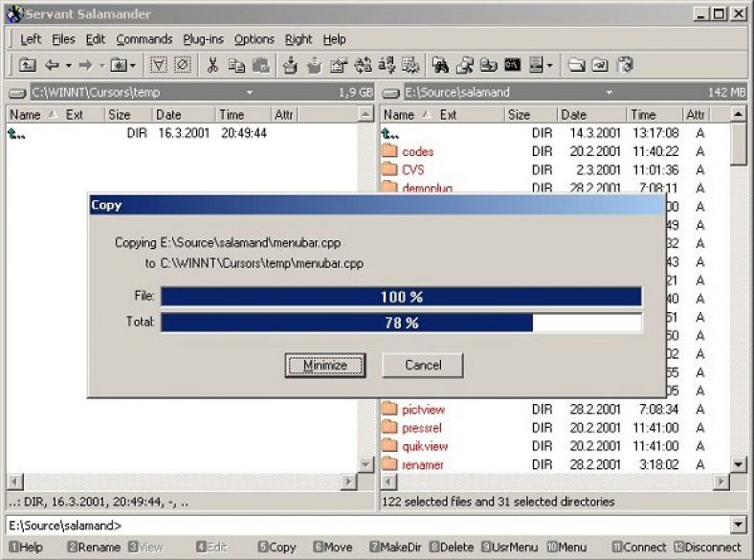Click Cancel in the Copy dialog
The image size is (754, 560).
point(423,366)
